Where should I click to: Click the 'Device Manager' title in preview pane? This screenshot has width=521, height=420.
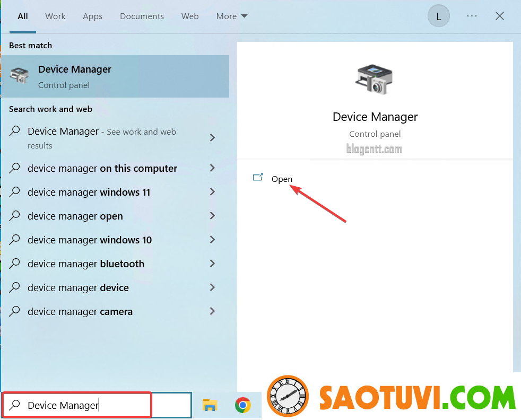point(375,117)
